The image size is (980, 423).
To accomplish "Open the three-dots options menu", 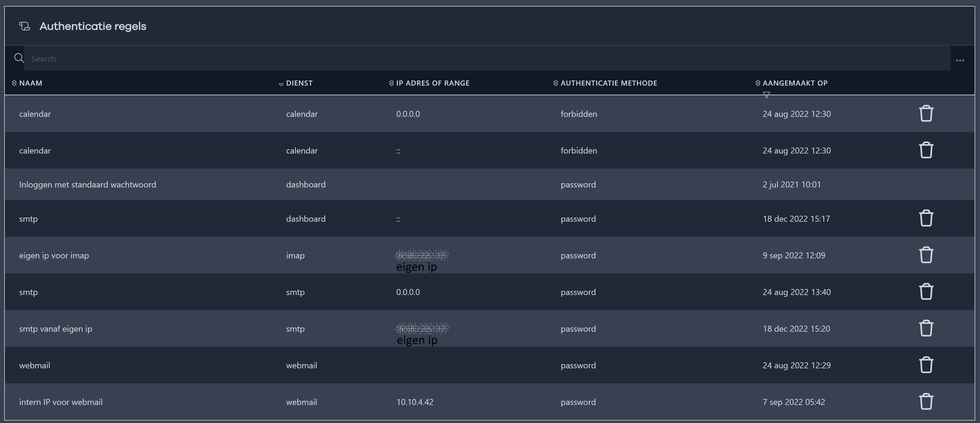I will pos(960,60).
